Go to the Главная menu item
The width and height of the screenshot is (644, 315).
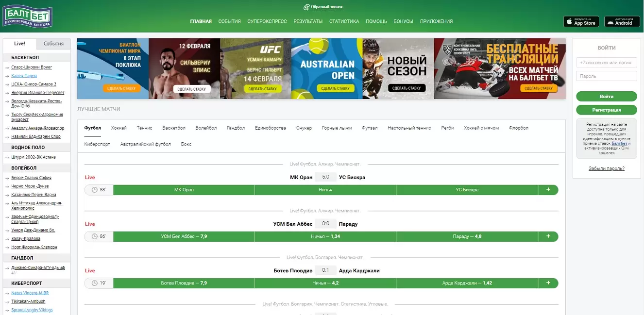[201, 21]
